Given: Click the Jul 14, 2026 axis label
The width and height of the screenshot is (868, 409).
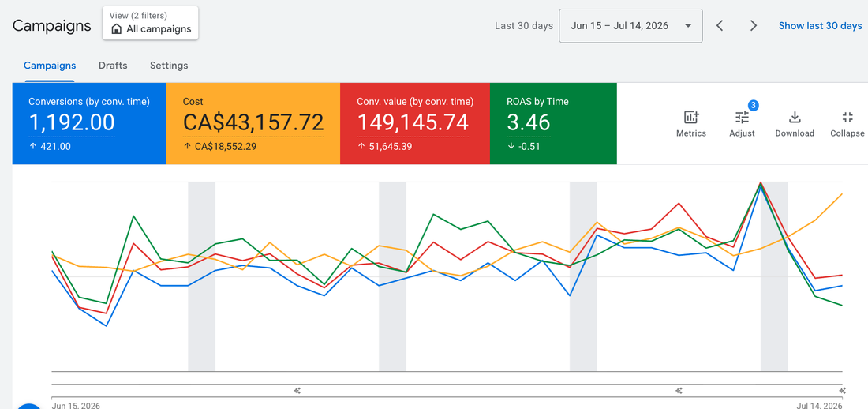Looking at the screenshot, I should [x=817, y=405].
